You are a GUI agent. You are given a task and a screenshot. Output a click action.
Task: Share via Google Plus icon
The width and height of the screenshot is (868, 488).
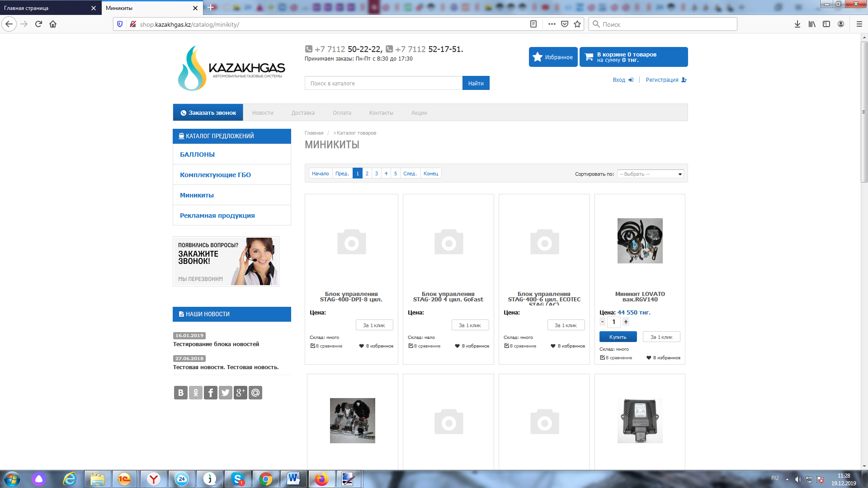241,393
